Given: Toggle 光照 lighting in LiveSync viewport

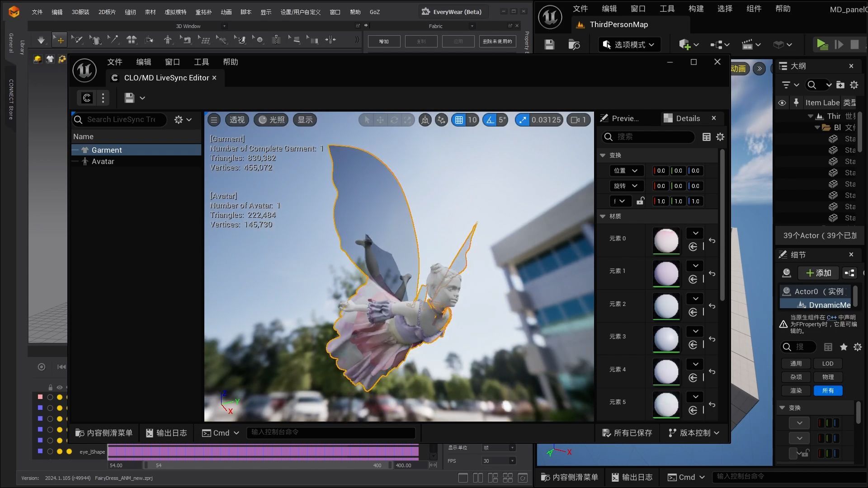Looking at the screenshot, I should (x=270, y=119).
